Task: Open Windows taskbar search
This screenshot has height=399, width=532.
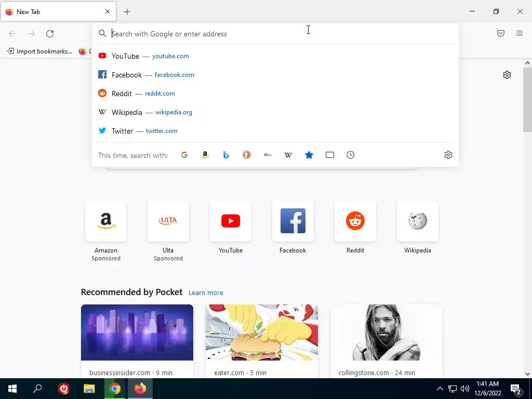Action: [37, 389]
